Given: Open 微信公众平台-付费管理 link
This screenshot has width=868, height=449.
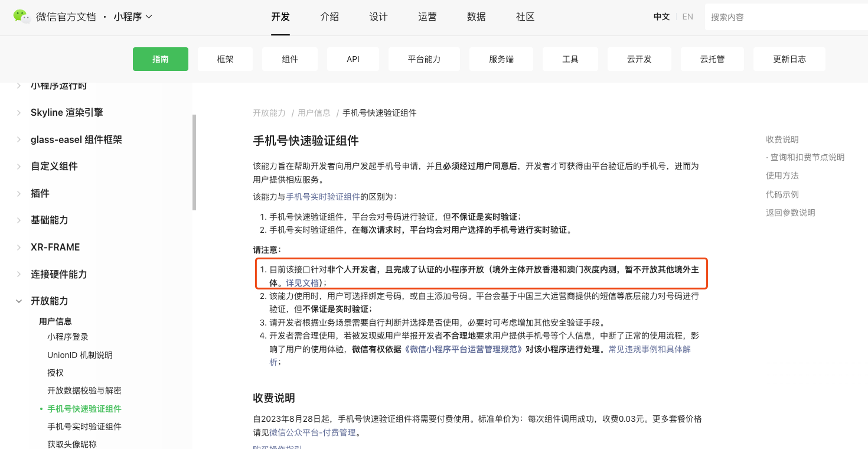Looking at the screenshot, I should click(x=312, y=432).
